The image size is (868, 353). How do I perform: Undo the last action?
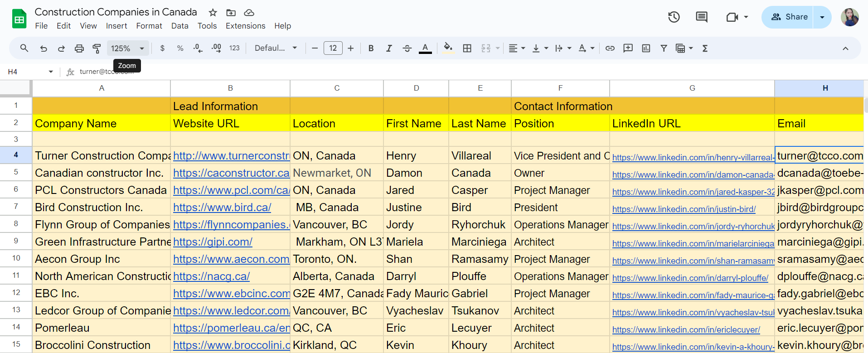pos(44,48)
